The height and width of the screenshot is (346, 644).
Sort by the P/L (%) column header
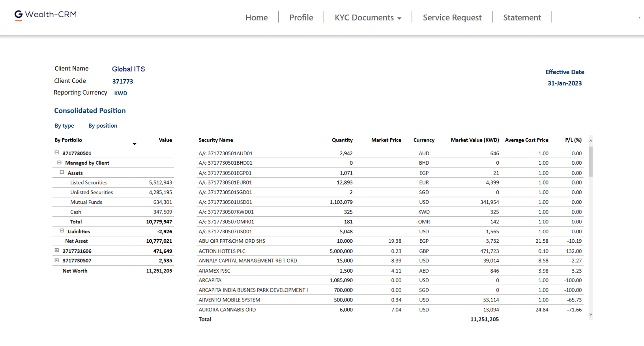573,140
